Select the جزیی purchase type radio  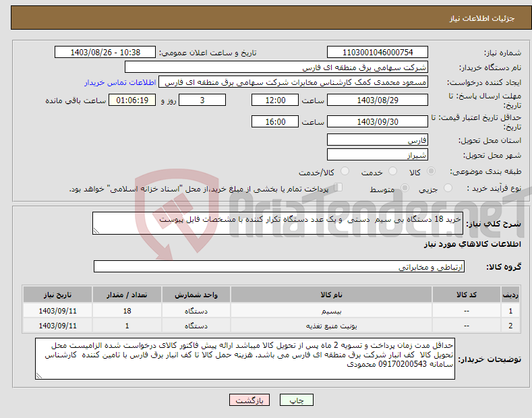[x=448, y=188]
